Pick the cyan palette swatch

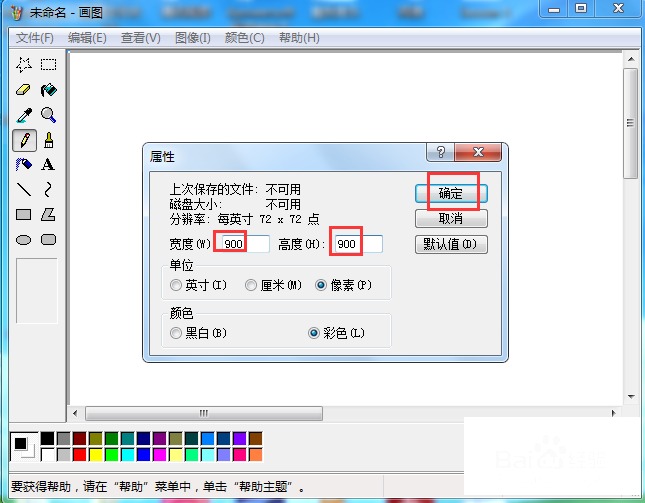(x=128, y=454)
